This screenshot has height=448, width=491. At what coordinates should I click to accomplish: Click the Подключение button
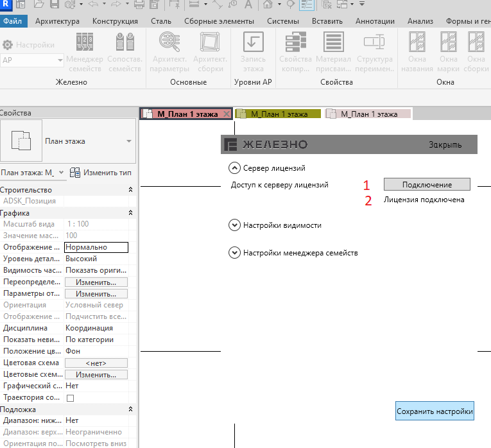[x=427, y=184]
